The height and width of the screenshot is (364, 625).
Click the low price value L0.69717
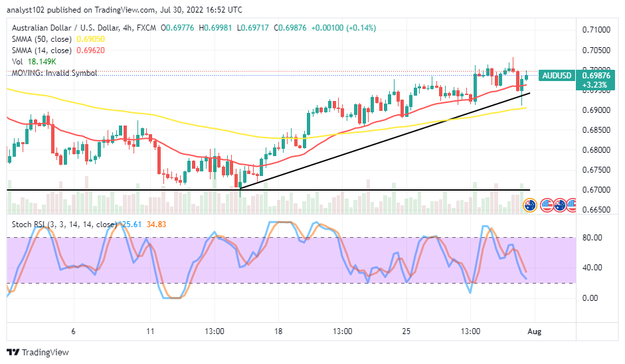tap(253, 28)
